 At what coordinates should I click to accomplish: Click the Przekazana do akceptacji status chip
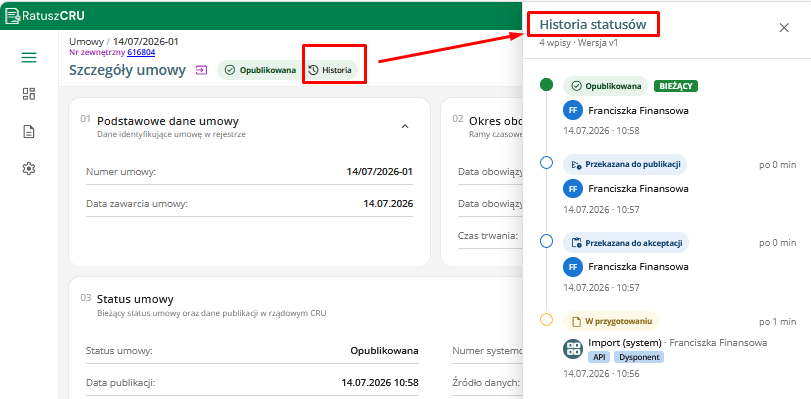point(626,243)
